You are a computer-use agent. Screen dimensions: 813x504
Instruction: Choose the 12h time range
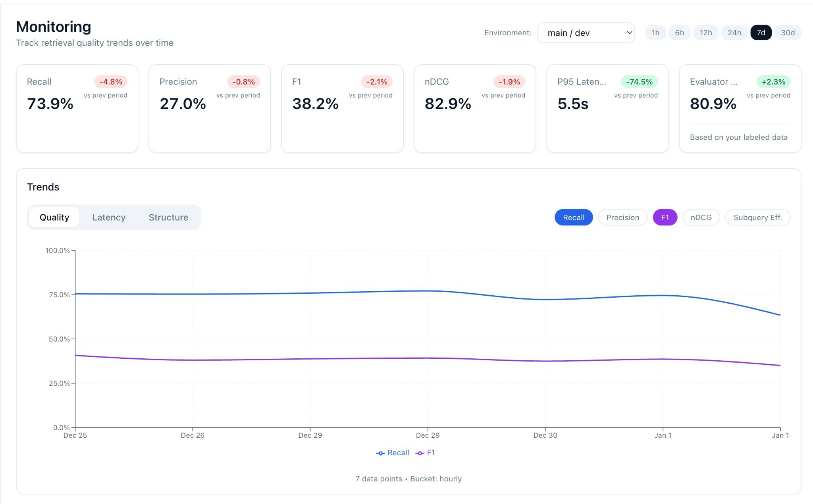click(x=706, y=33)
